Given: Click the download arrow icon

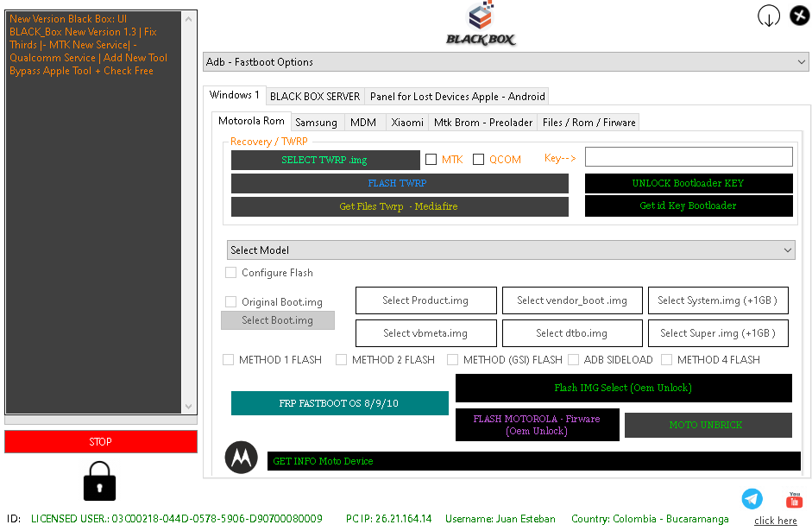Looking at the screenshot, I should coord(769,16).
